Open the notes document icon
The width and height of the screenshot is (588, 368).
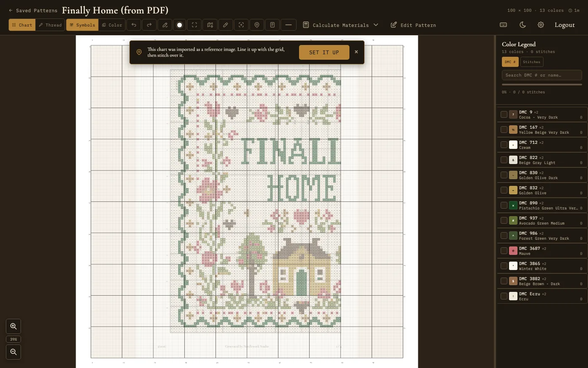coord(272,25)
